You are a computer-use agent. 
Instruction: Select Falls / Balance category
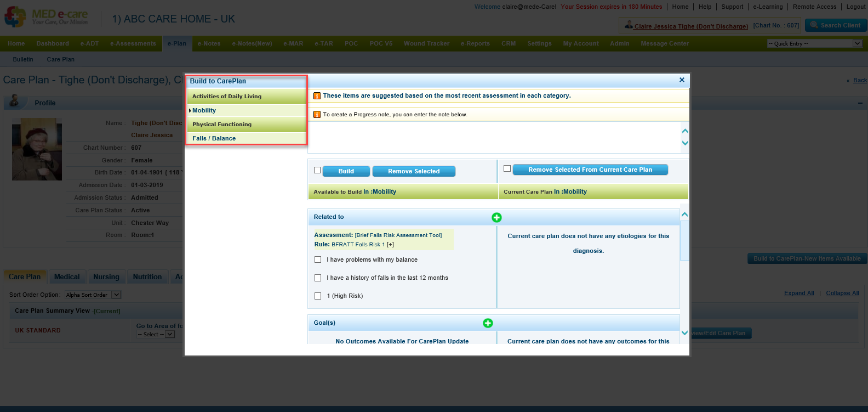pos(214,139)
